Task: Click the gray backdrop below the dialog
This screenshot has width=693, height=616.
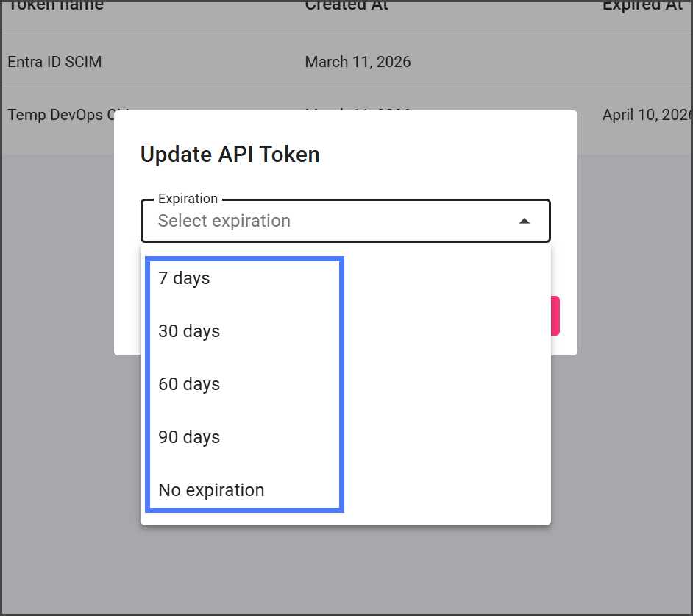Action: [x=346, y=567]
